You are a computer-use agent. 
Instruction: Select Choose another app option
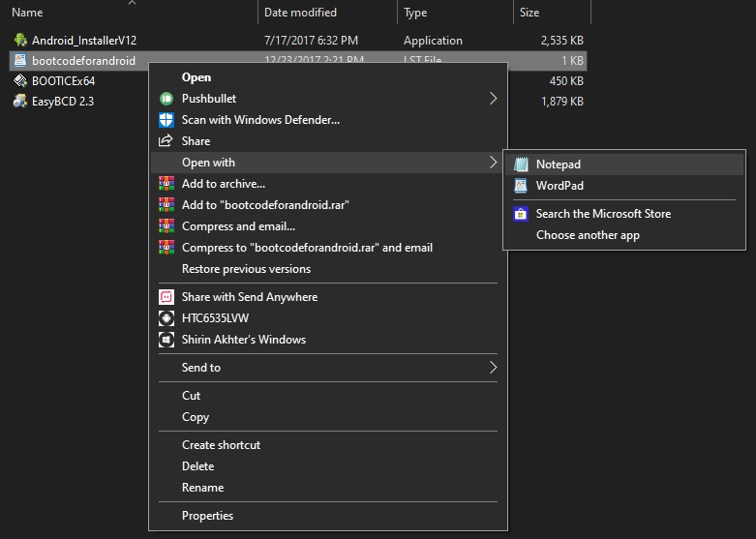tap(588, 235)
